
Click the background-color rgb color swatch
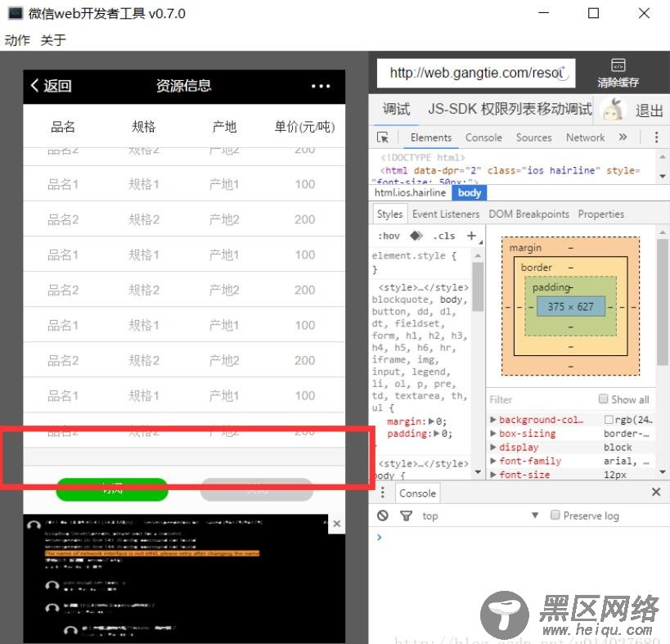[x=609, y=420]
